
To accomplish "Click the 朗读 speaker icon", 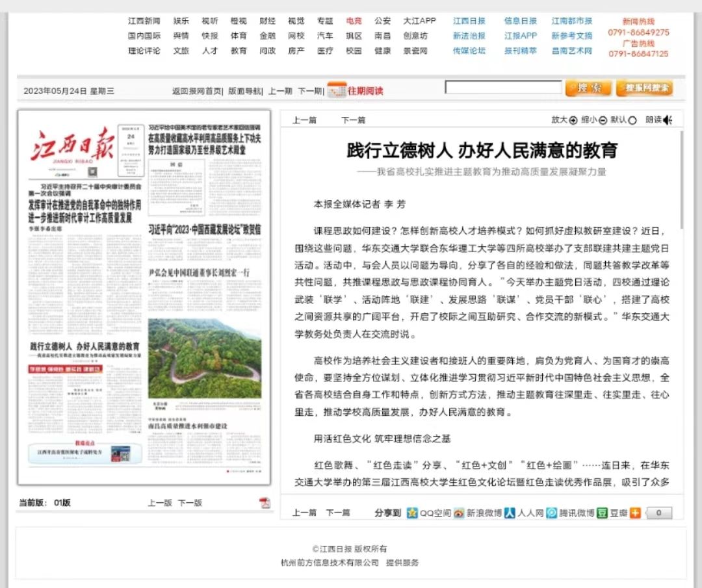I will [x=668, y=120].
